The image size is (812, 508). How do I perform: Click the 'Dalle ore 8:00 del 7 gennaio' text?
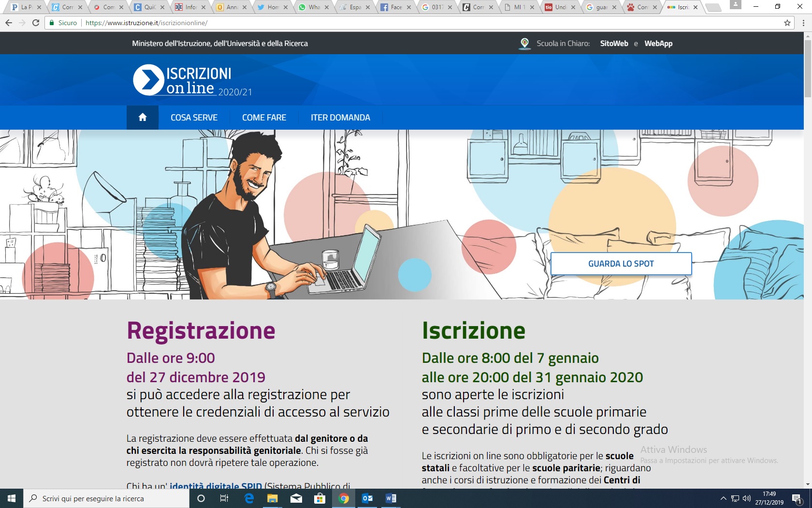click(x=510, y=358)
